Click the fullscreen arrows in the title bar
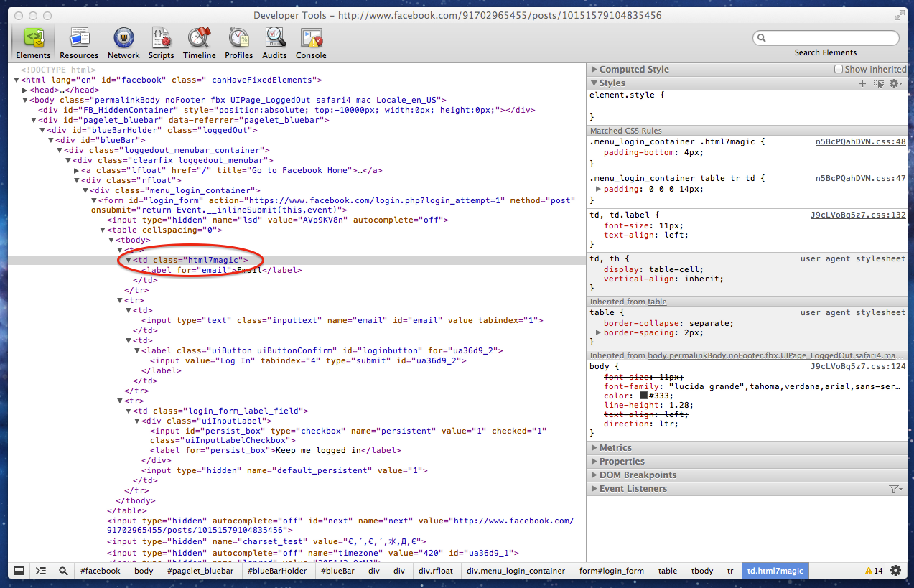The image size is (914, 588). pyautogui.click(x=900, y=15)
